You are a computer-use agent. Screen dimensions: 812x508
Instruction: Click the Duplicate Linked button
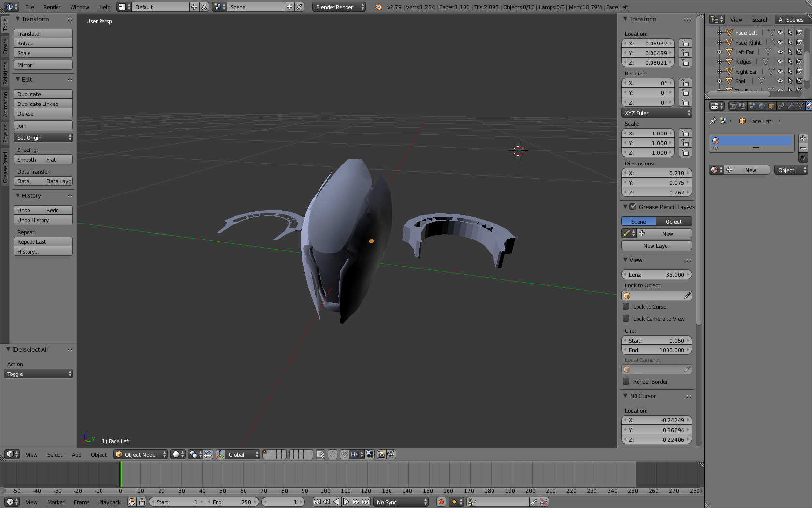[x=43, y=104]
